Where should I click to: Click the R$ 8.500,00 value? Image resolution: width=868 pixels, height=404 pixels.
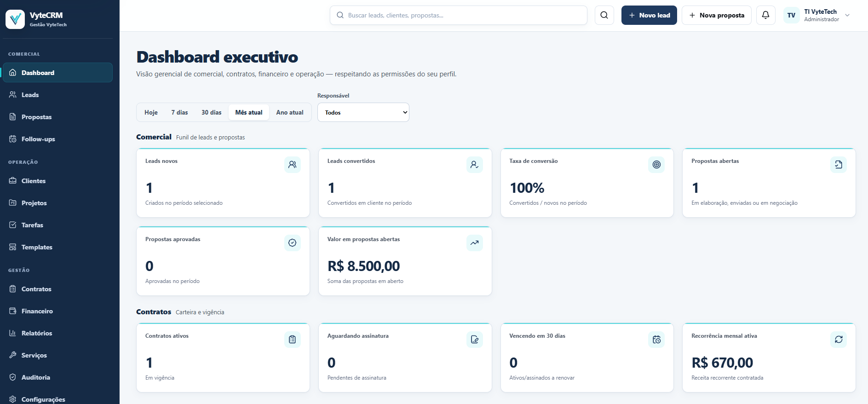(363, 266)
